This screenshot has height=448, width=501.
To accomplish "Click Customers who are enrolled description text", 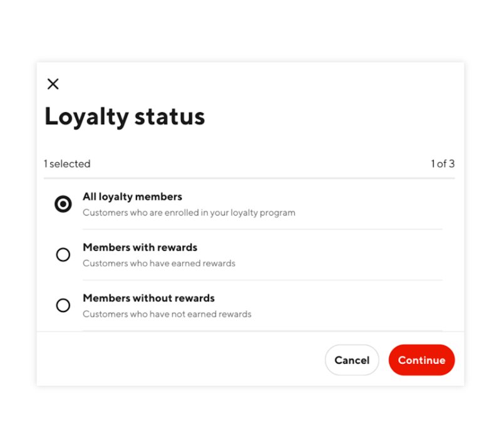I will [x=189, y=212].
